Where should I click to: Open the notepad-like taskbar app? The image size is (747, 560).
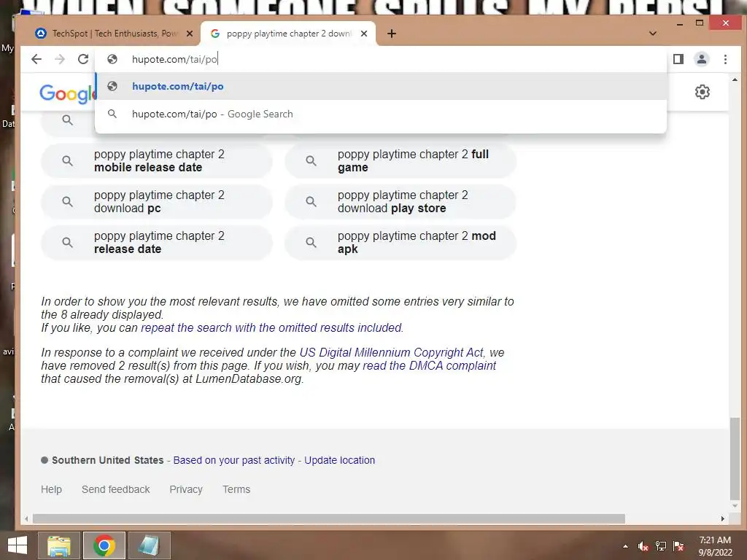click(149, 545)
